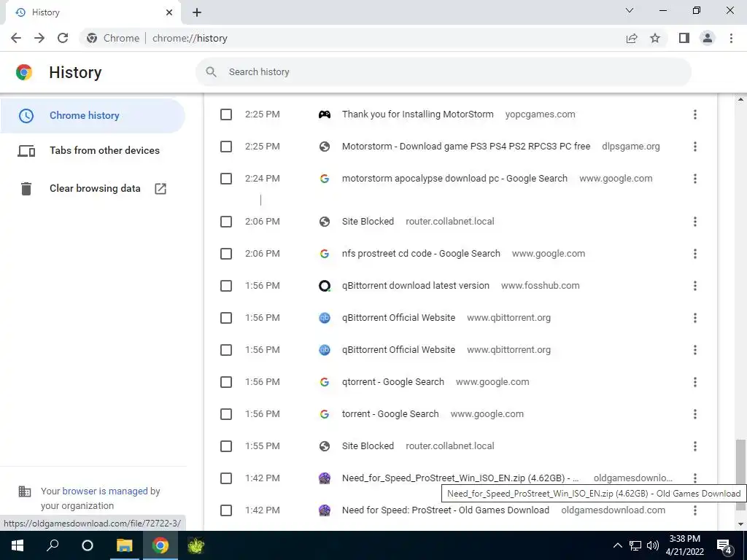The image size is (747, 560).
Task: Check the qBittorrent download latest version entry
Action: click(226, 286)
